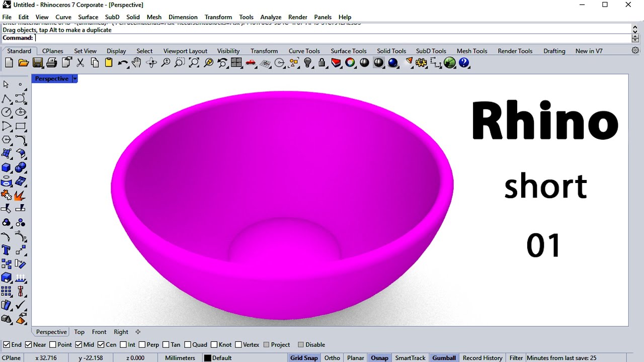644x362 pixels.
Task: Click the Copy icon in toolbar
Action: pos(95,63)
